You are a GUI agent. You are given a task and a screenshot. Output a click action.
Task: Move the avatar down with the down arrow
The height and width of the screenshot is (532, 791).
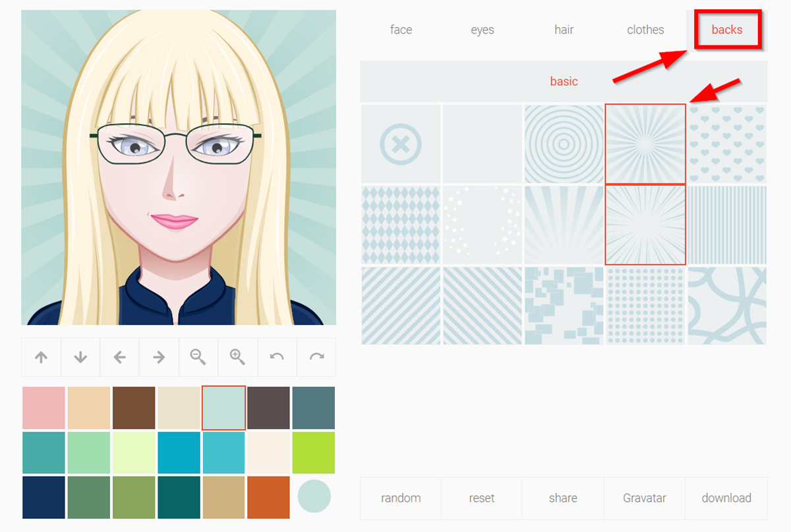pyautogui.click(x=80, y=357)
